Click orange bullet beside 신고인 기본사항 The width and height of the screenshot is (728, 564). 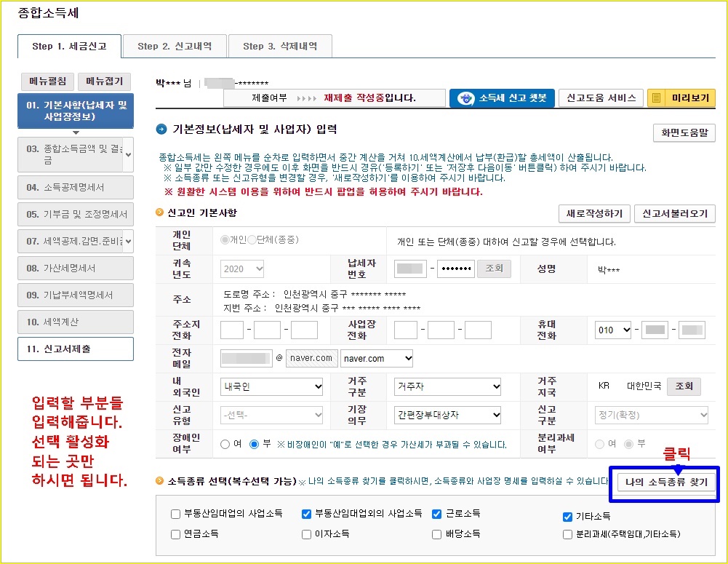click(x=159, y=213)
